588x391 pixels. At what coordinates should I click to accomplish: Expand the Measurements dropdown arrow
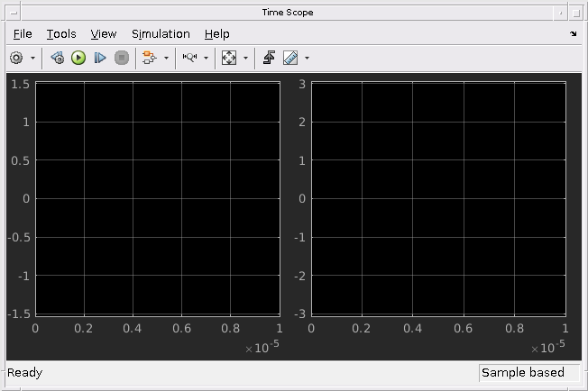308,58
